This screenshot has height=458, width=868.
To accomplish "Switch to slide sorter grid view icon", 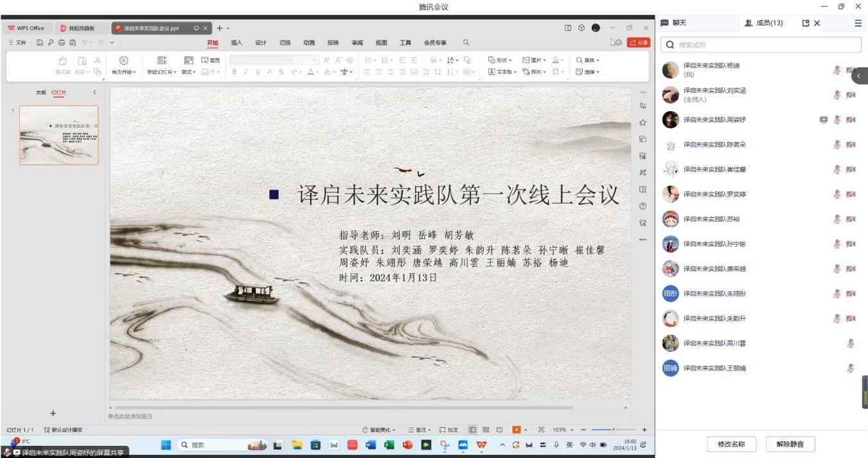I will 485,429.
